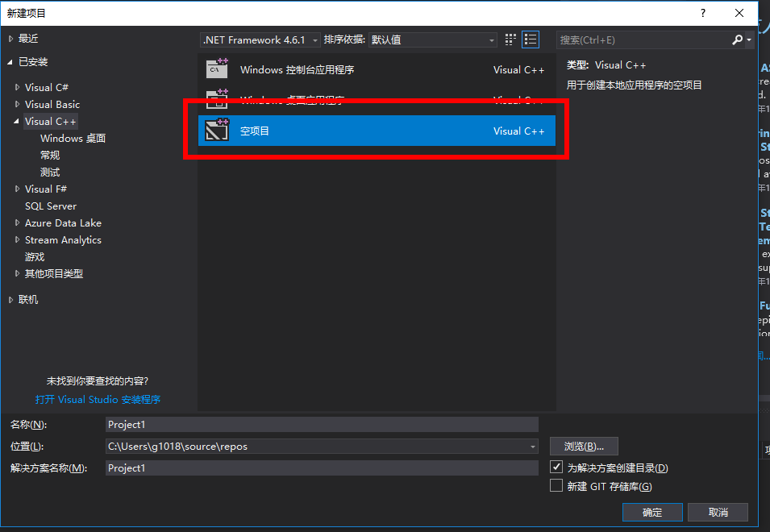Expand the Visual F# node
Screen dimensions: 770x532
click(x=17, y=189)
